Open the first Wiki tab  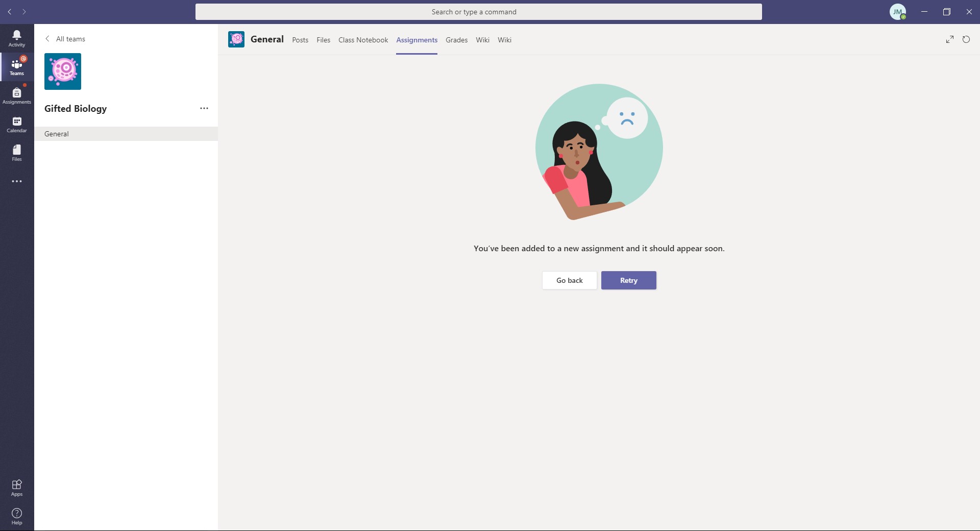[x=483, y=40]
